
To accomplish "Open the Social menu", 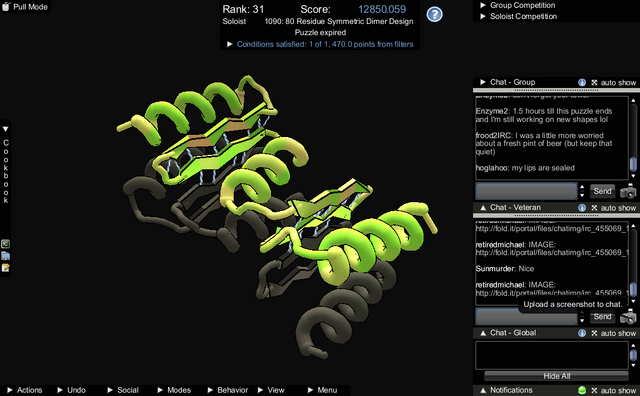I will coord(123,390).
